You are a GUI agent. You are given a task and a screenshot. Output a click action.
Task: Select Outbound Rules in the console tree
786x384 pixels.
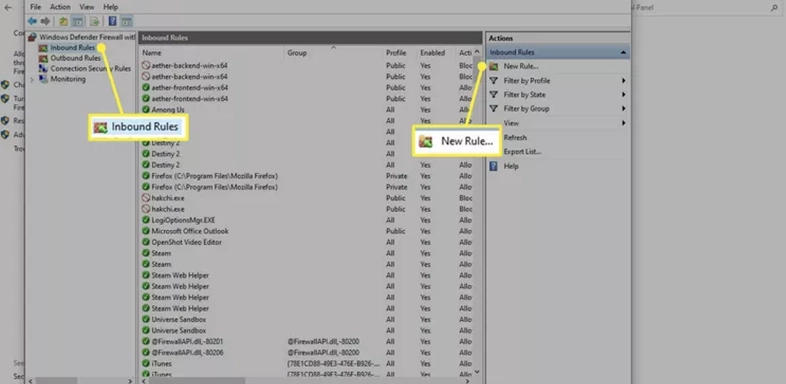(x=75, y=58)
